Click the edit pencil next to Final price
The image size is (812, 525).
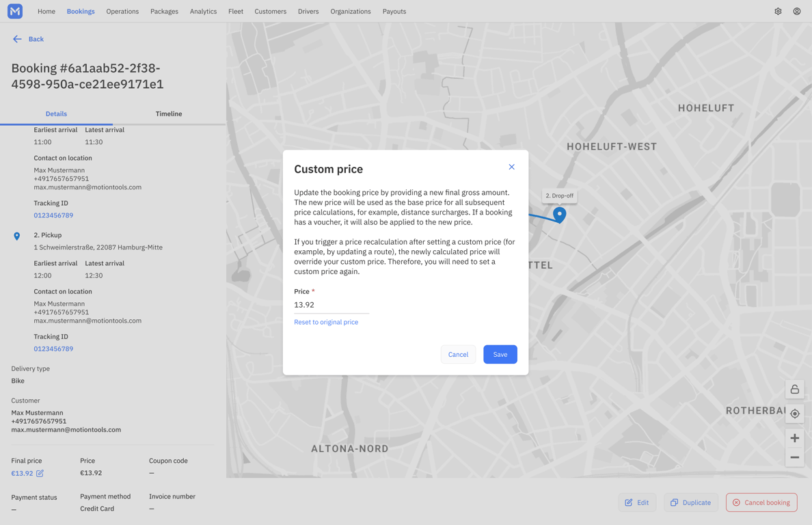pos(40,473)
